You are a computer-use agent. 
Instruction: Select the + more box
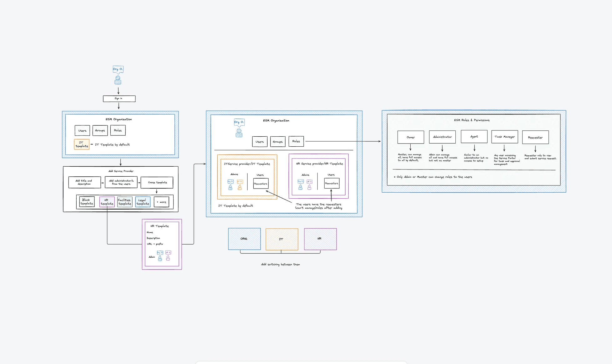pos(161,202)
